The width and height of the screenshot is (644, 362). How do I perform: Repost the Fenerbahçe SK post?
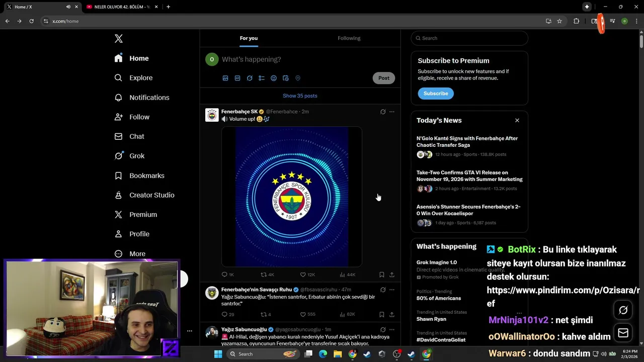coord(267,275)
